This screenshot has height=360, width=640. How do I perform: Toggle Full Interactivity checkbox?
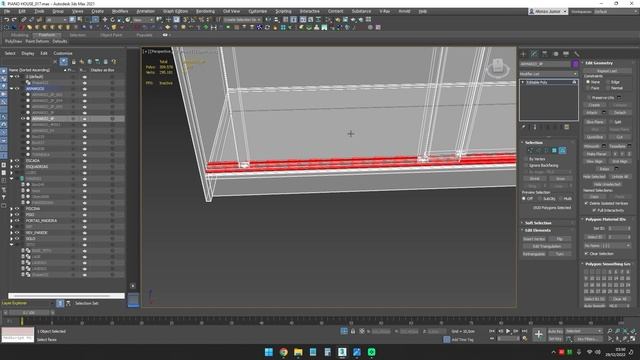(594, 210)
